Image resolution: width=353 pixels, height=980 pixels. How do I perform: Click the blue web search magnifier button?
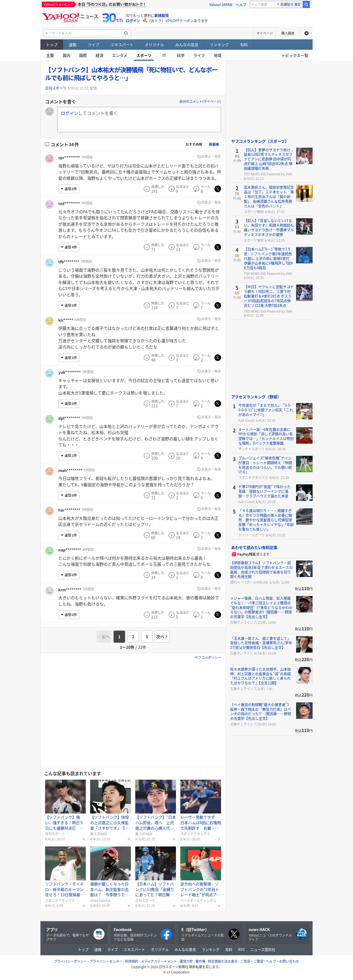click(306, 5)
